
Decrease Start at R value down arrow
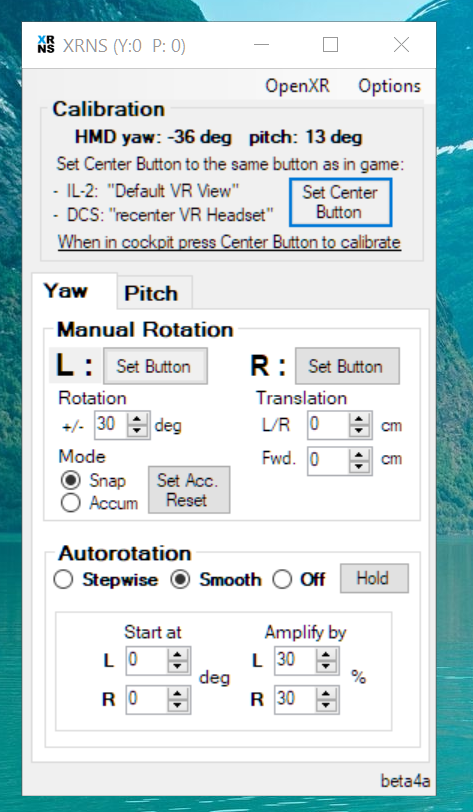pos(178,705)
